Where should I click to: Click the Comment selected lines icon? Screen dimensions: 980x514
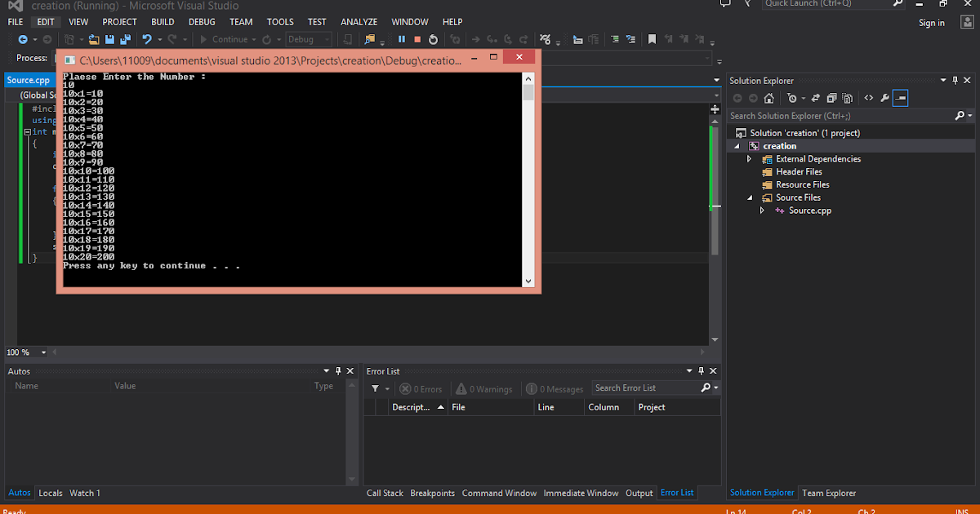point(615,39)
